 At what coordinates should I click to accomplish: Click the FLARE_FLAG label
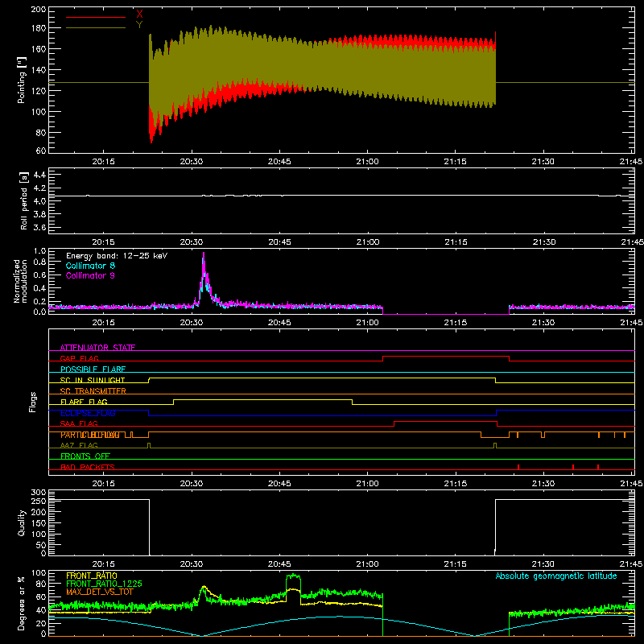tap(84, 402)
